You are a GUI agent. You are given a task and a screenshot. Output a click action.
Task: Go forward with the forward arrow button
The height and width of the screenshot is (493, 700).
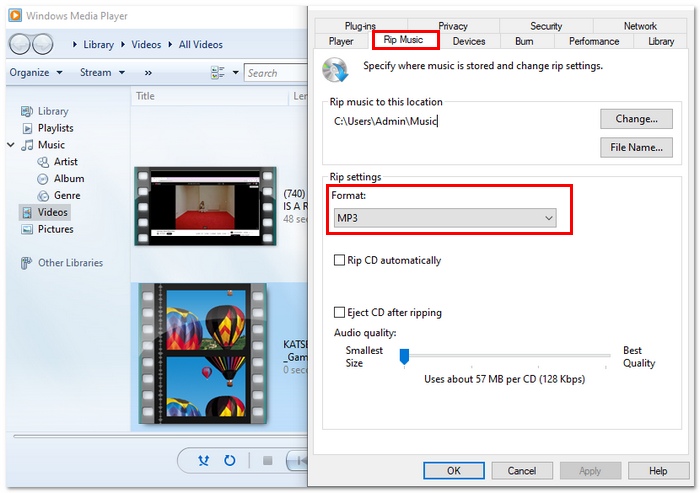click(43, 44)
